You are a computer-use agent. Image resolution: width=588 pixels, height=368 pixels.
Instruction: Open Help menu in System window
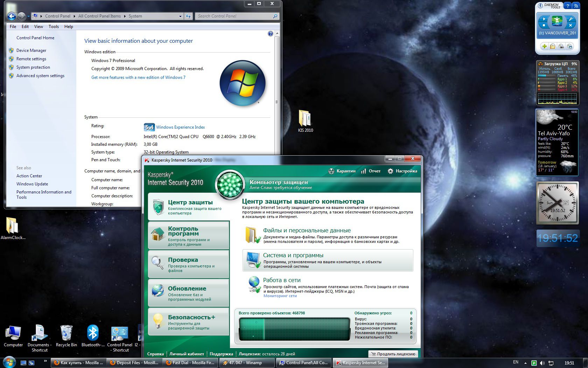pos(69,27)
